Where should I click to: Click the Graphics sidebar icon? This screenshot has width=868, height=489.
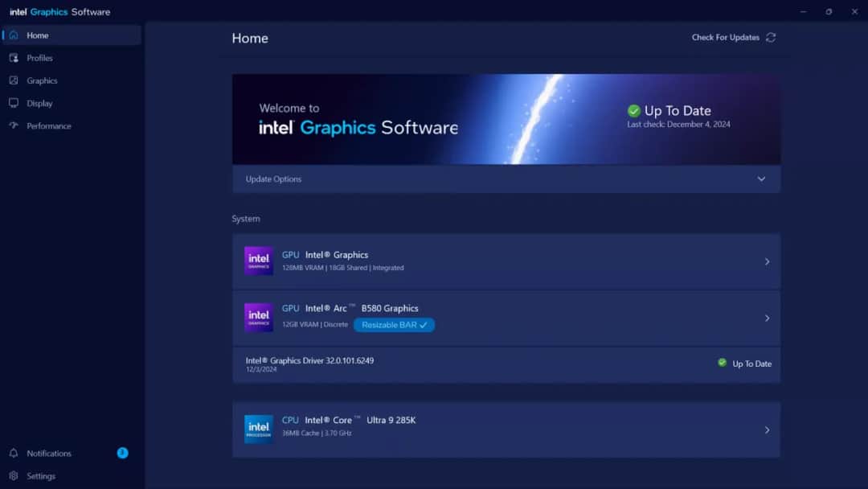pyautogui.click(x=14, y=80)
